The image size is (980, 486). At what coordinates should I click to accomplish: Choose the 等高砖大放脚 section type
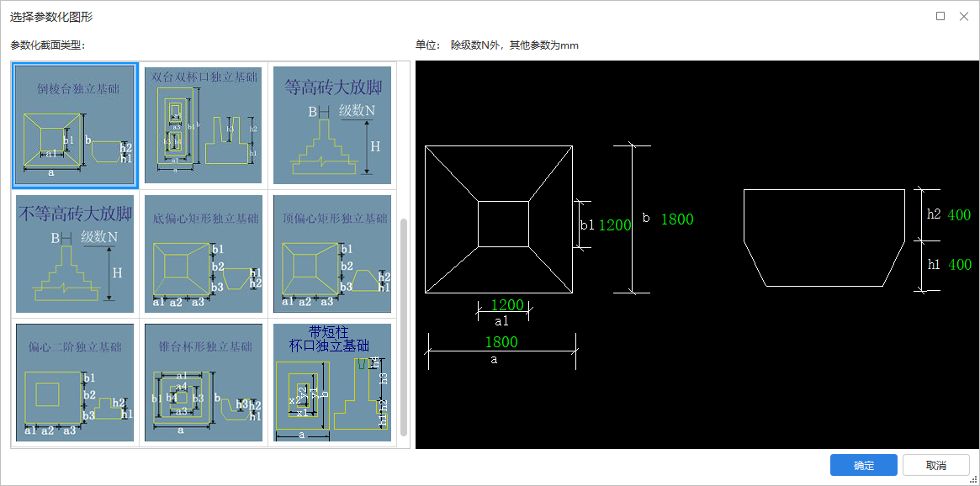pos(332,125)
